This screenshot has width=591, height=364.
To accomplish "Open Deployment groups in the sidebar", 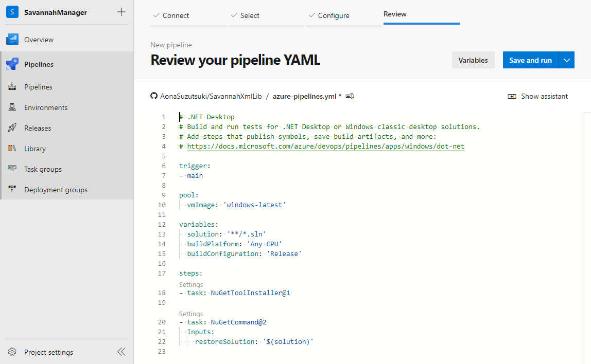I will 56,190.
